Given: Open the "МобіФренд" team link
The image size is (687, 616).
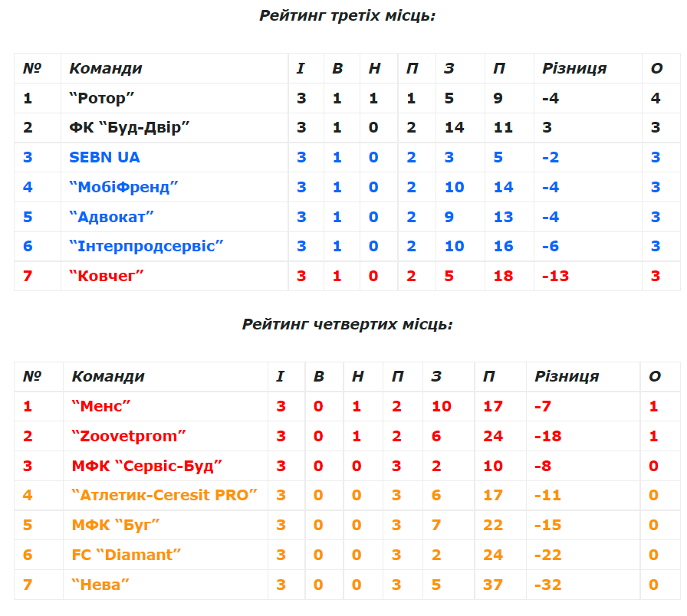Looking at the screenshot, I should [123, 187].
